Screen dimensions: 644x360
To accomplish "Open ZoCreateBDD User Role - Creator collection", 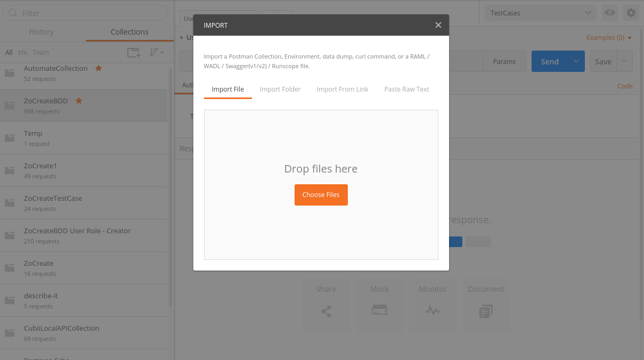I will pos(84,235).
